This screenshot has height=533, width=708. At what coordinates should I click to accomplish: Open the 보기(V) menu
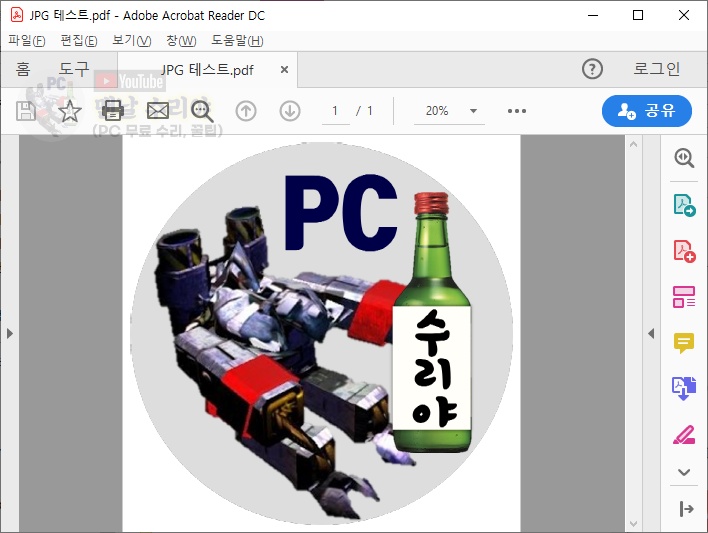tap(131, 41)
